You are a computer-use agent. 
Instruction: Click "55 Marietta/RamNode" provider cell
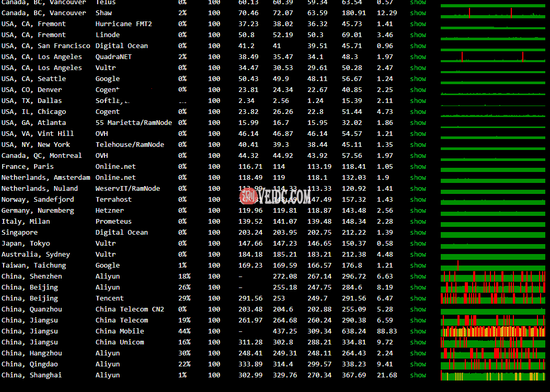coord(134,123)
